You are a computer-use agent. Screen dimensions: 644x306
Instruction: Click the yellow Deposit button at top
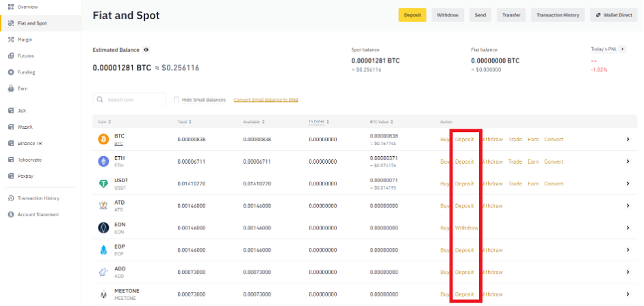point(413,15)
